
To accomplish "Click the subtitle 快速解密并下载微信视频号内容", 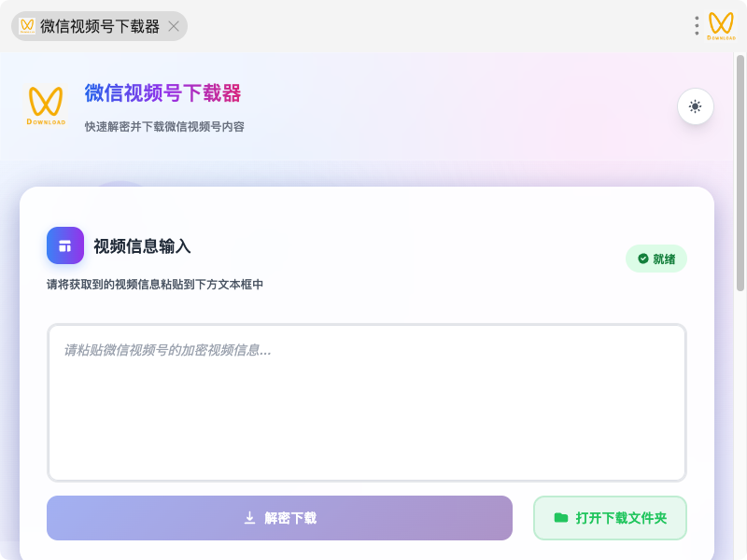I will click(164, 127).
